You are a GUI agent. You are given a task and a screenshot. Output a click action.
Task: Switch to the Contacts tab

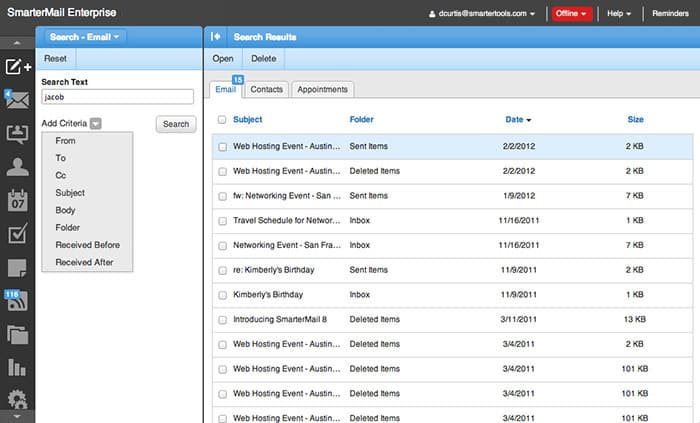click(267, 89)
